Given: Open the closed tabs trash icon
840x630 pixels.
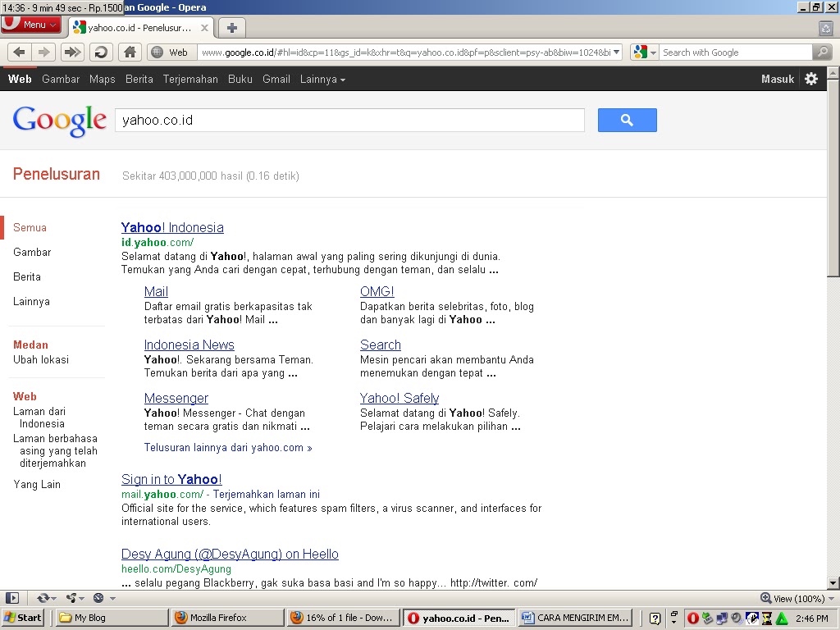Looking at the screenshot, I should 826,29.
